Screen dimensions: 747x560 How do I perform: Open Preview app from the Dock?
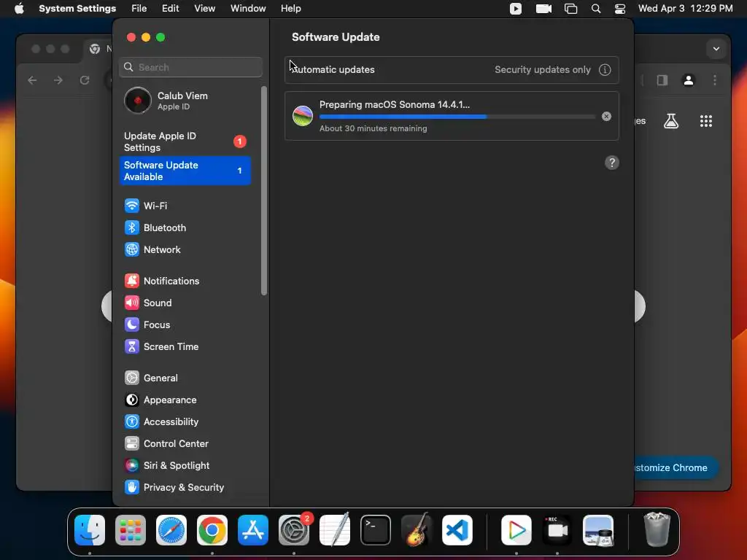coord(598,530)
